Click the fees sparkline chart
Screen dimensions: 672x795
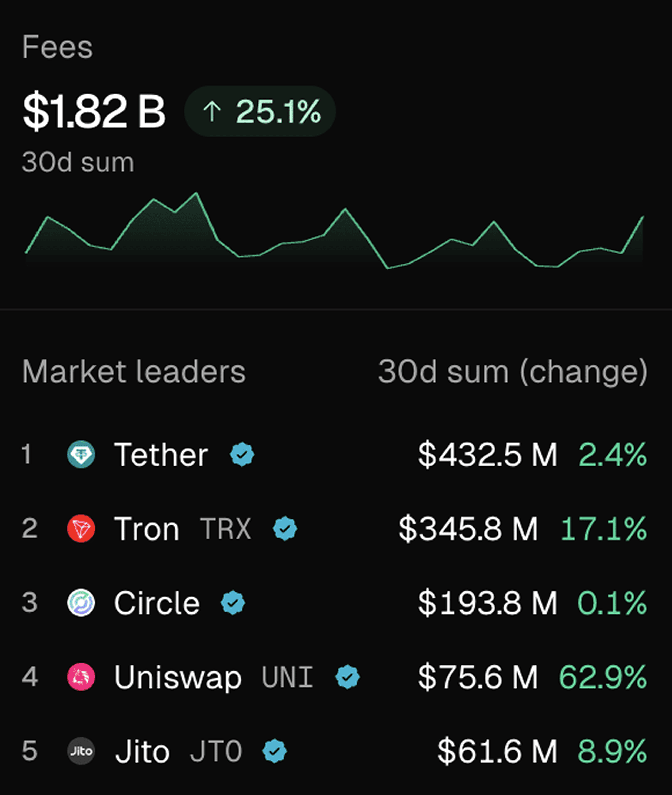click(x=334, y=233)
